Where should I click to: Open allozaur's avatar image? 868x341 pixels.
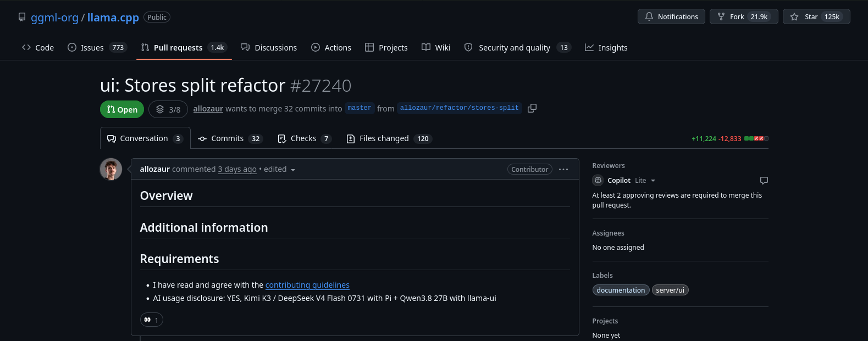click(x=111, y=169)
